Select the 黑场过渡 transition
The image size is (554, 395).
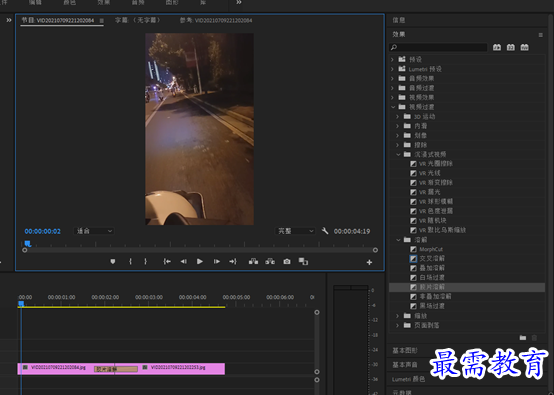click(x=432, y=306)
